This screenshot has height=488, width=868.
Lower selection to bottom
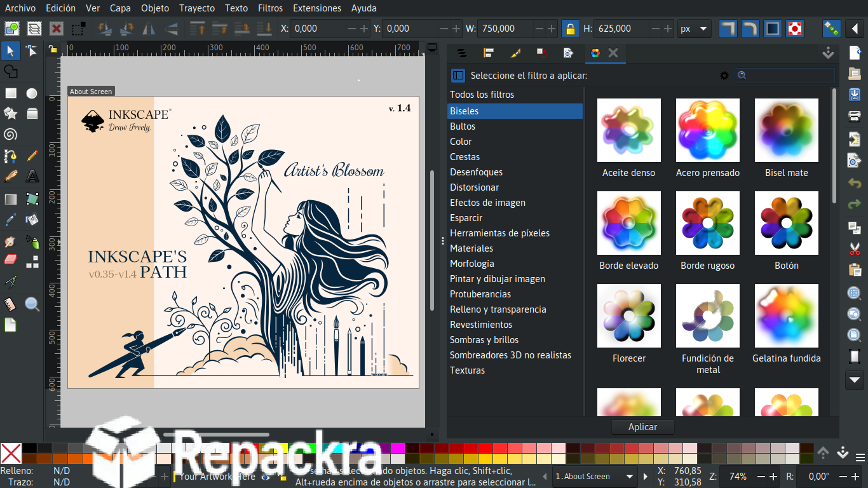264,29
